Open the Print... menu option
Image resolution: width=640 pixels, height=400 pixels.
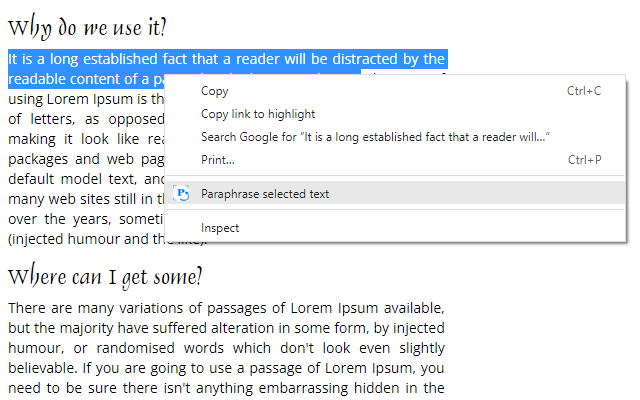[x=218, y=160]
